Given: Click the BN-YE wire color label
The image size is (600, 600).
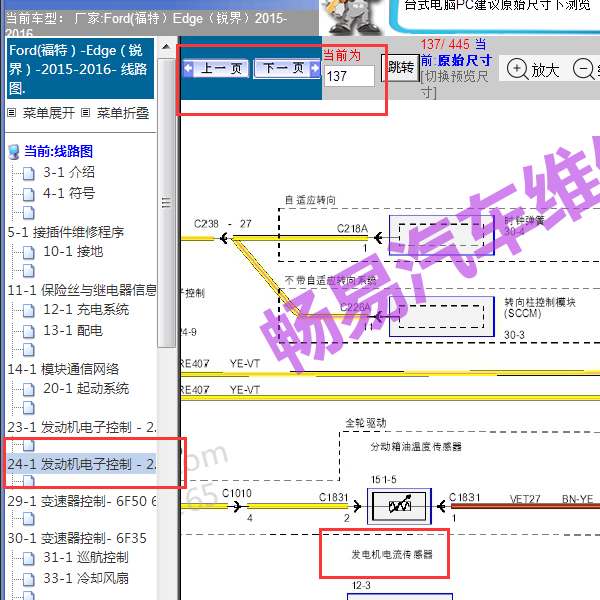Looking at the screenshot, I should tap(577, 499).
